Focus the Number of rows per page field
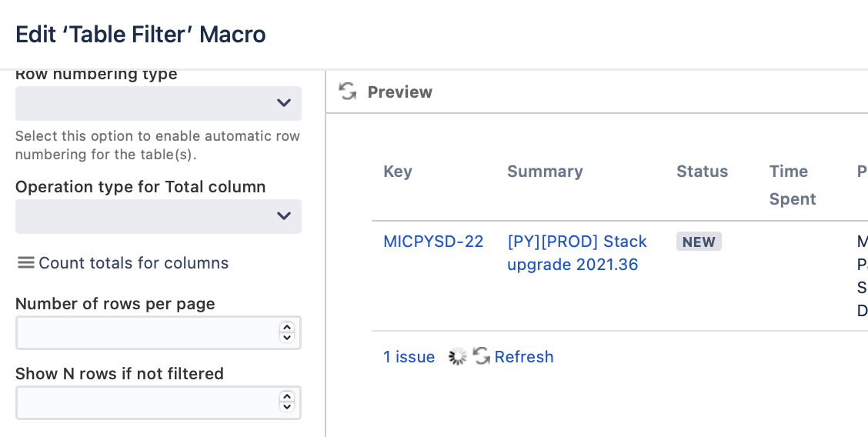This screenshot has width=868, height=437. coord(147,332)
